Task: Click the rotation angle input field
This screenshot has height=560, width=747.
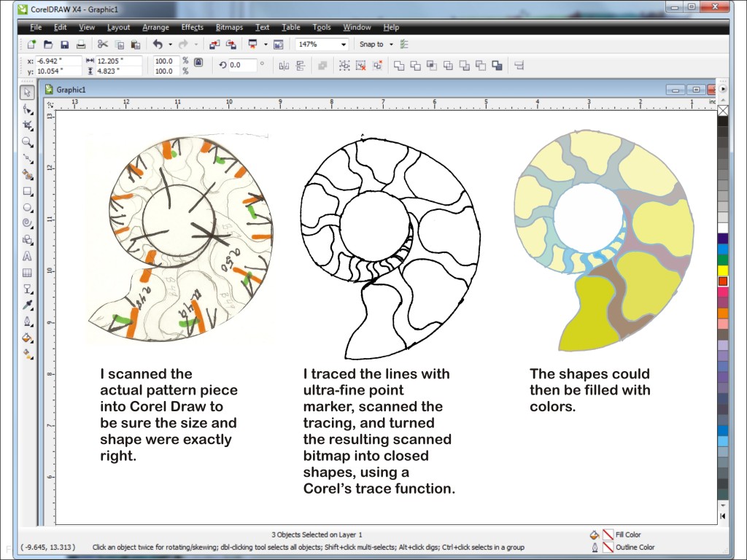Action: tap(242, 65)
